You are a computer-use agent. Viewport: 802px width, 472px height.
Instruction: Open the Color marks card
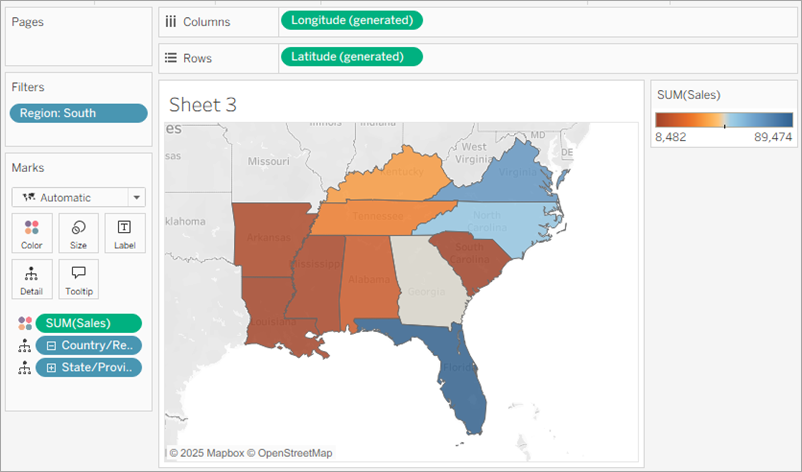pos(32,233)
